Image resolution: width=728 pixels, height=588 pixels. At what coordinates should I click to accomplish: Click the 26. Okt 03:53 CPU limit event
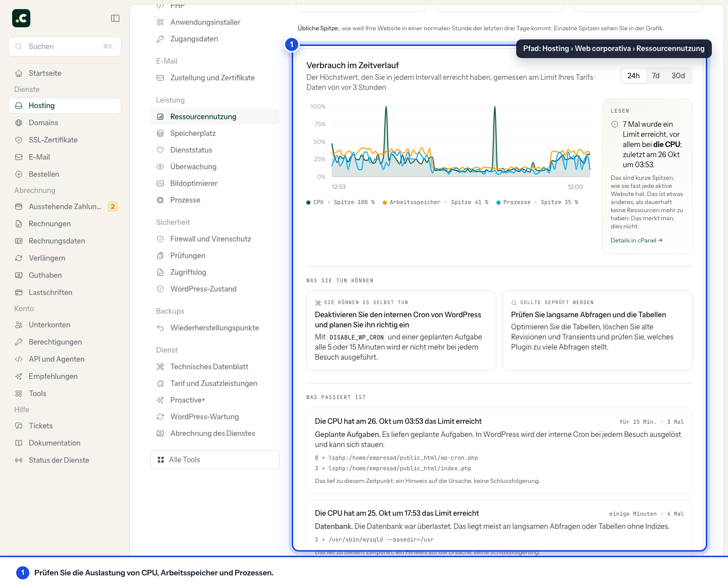[499, 451]
